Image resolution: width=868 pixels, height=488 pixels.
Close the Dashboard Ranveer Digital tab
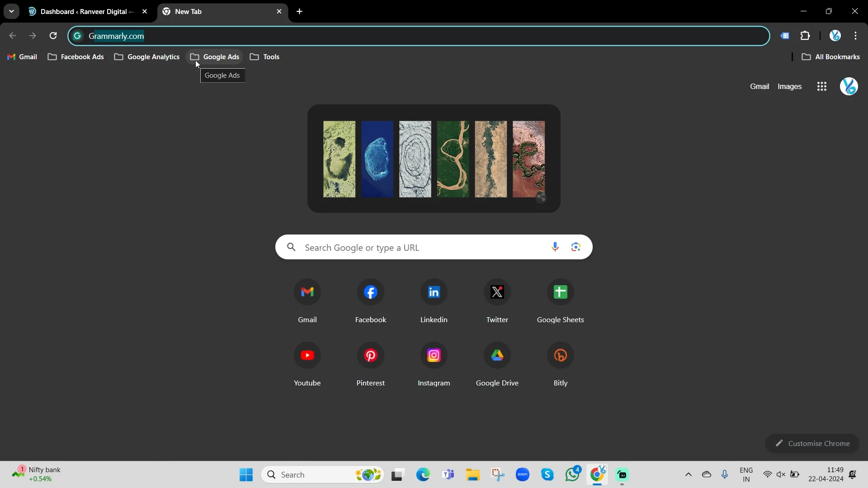tap(145, 12)
